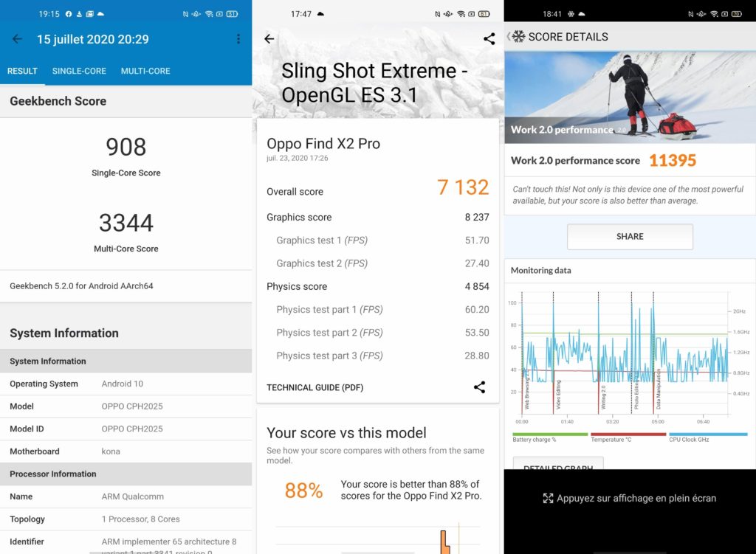756x554 pixels.
Task: Tap the single-core score 908
Action: 126,147
